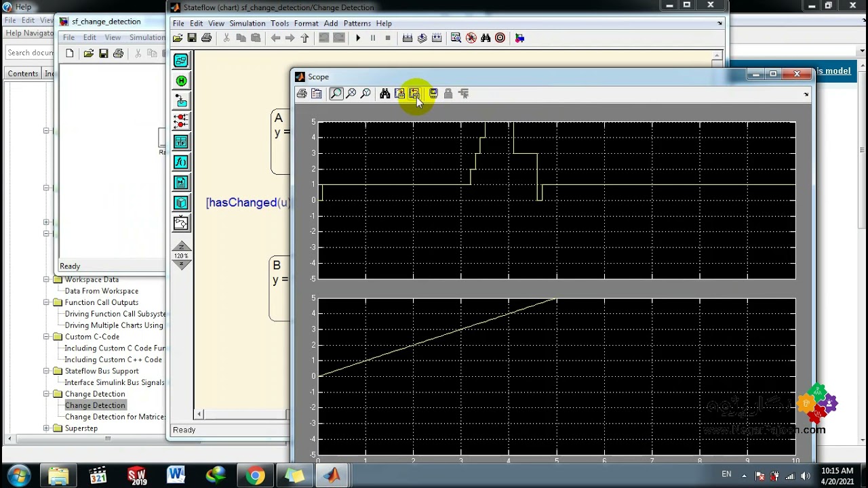Expand Superstep folder
Screen dimensions: 868x488
click(x=46, y=428)
